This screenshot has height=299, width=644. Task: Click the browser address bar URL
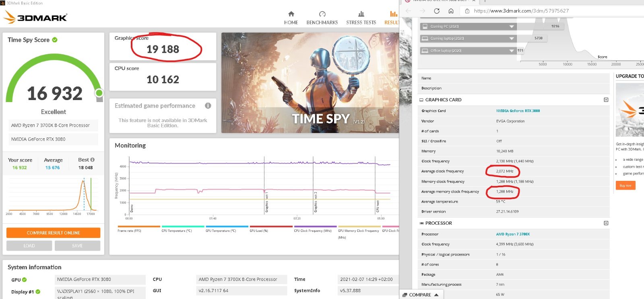point(521,11)
